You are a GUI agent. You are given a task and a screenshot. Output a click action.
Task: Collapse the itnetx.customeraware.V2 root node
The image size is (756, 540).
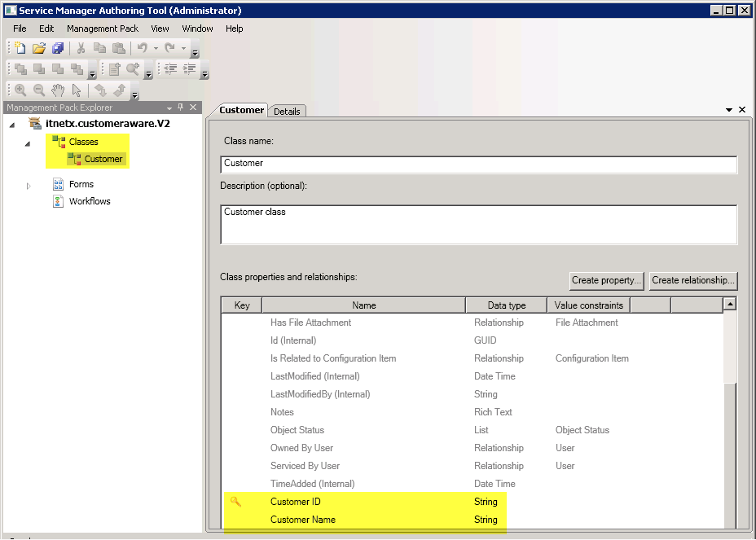coord(12,124)
